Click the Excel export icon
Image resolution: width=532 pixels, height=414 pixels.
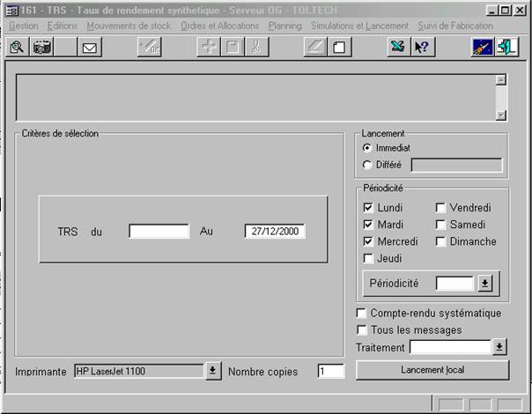(x=397, y=48)
